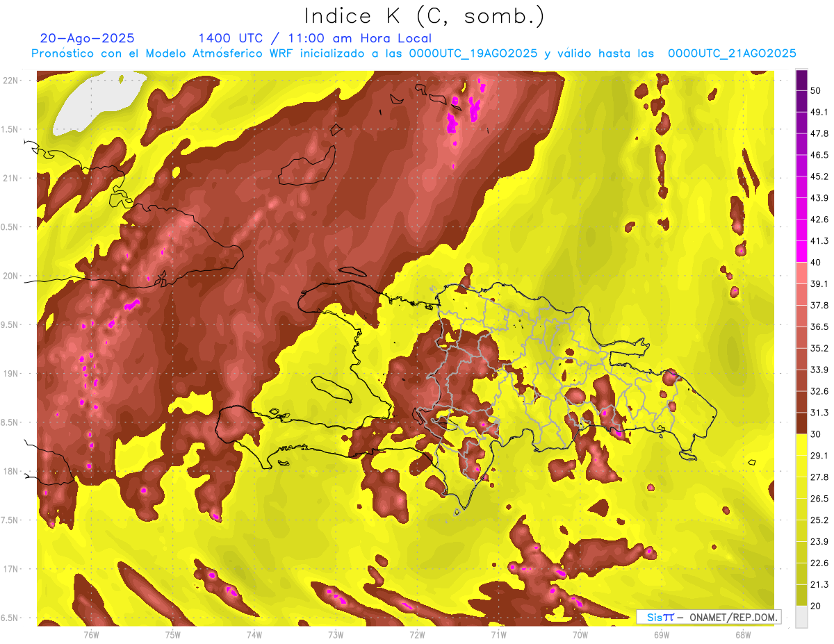Click the legend value 31.3
834x644 pixels.
pyautogui.click(x=819, y=413)
